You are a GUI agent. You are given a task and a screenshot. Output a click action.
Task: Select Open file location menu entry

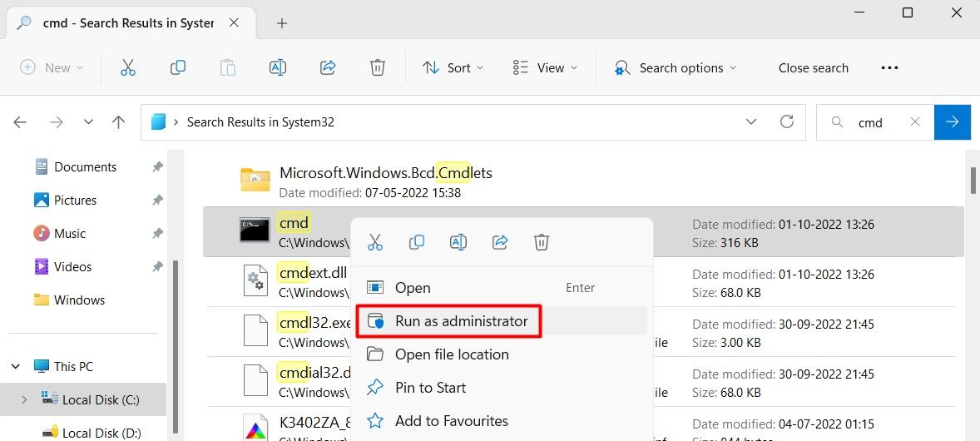pyautogui.click(x=451, y=354)
